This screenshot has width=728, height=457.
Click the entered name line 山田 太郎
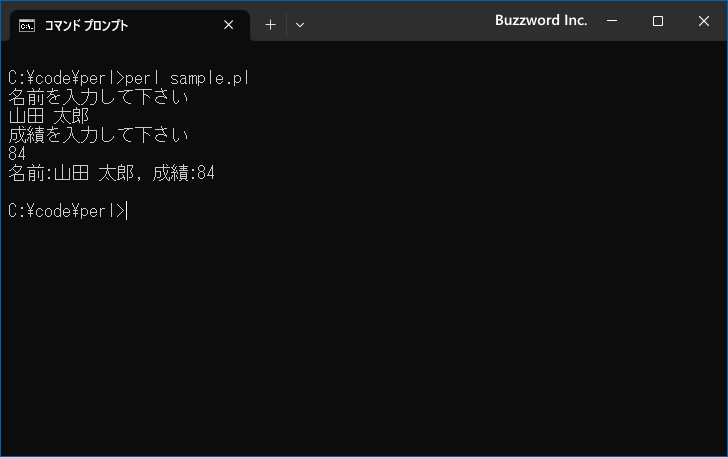click(49, 116)
